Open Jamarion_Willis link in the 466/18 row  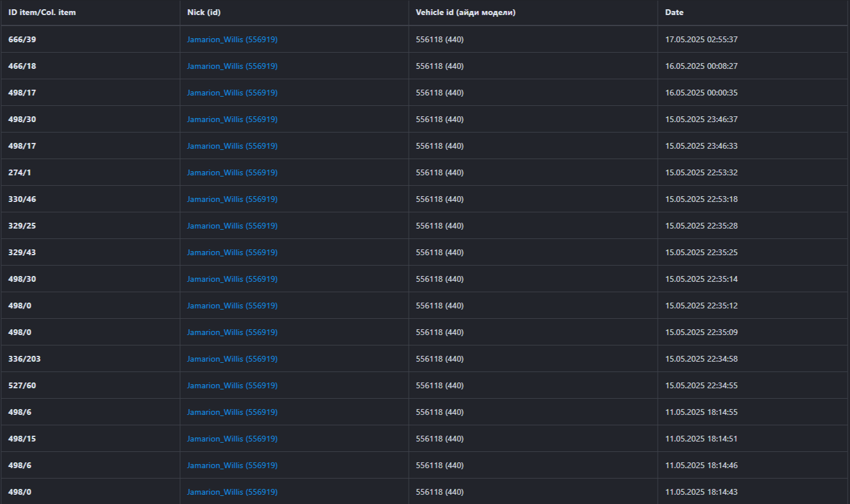(x=232, y=66)
